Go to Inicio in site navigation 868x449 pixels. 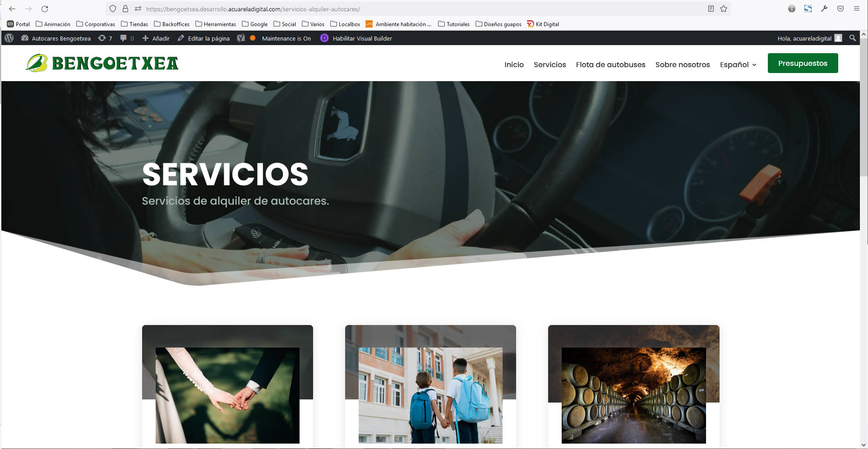514,64
